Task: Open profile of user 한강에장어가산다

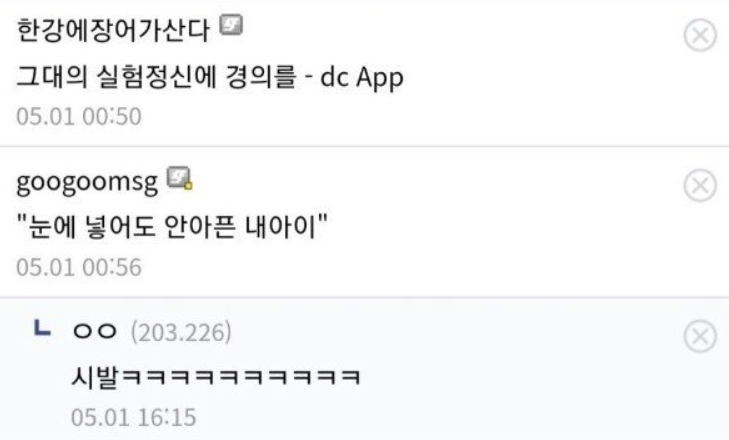Action: 113,31
